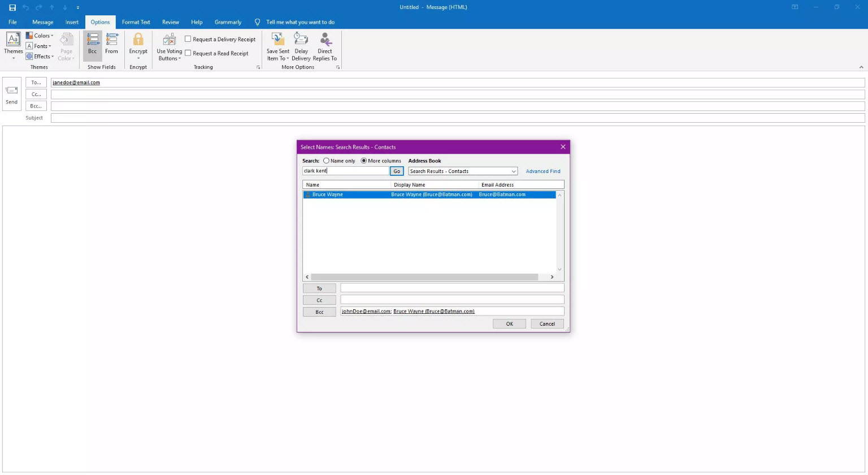
Task: Expand the Fonts dropdown in Themes group
Action: coord(39,46)
